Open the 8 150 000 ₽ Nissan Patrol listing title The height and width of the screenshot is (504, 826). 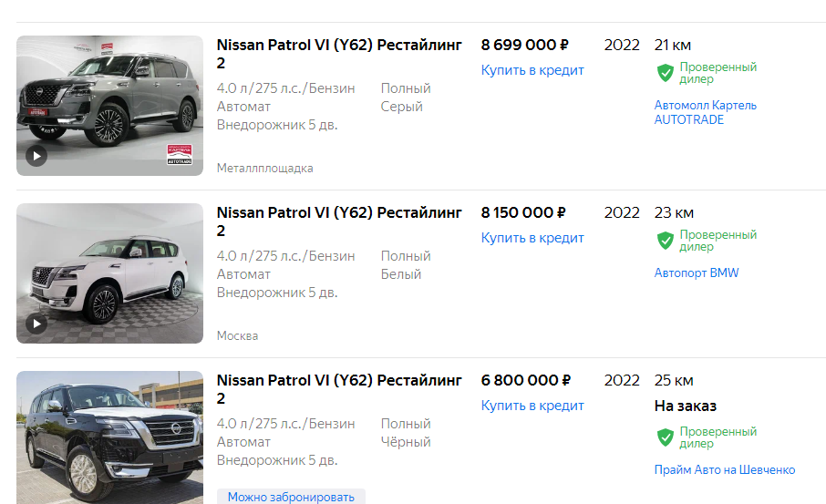[338, 221]
